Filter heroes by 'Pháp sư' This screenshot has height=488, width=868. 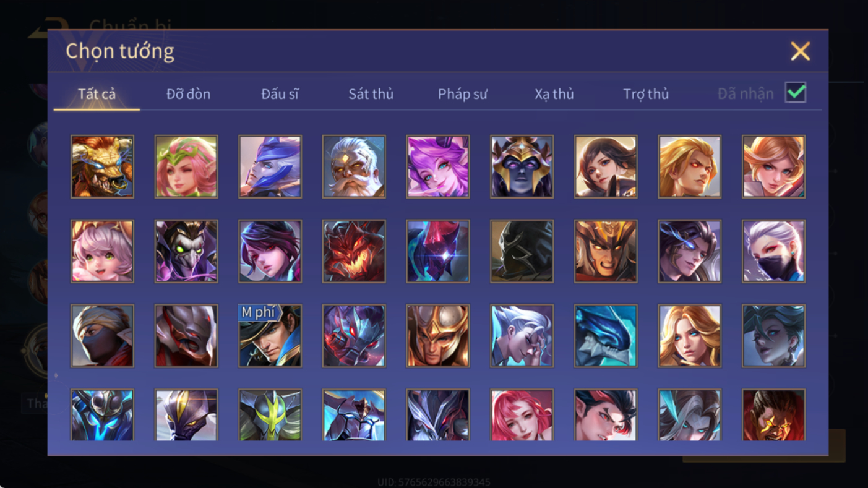point(463,94)
